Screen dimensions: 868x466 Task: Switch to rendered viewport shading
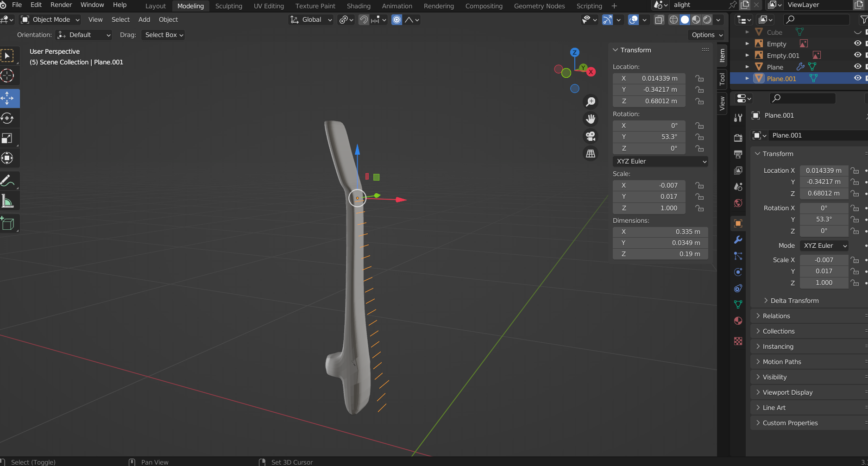click(x=707, y=19)
